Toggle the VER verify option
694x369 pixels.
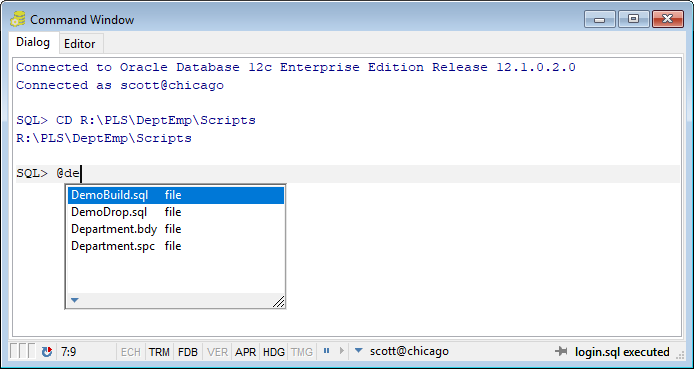217,352
